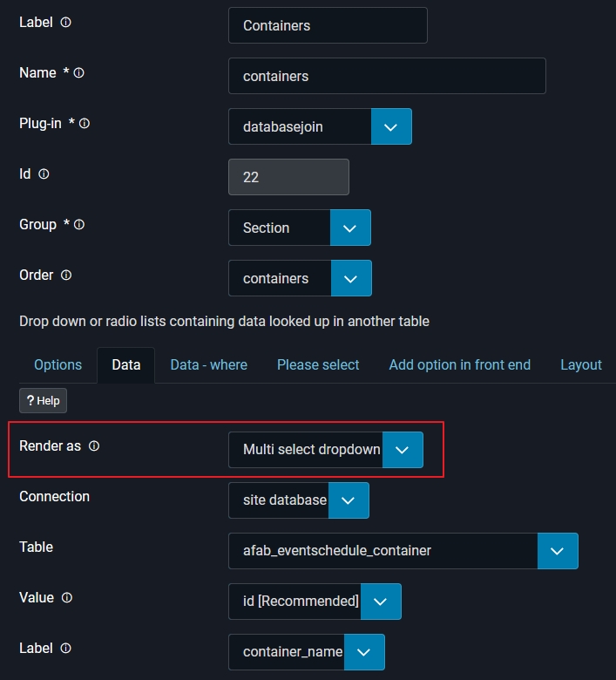Open the Please select tab

tap(318, 365)
